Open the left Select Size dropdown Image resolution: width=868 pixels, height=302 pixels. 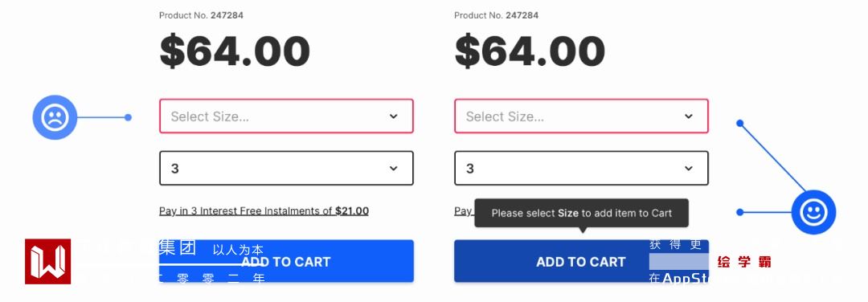286,116
